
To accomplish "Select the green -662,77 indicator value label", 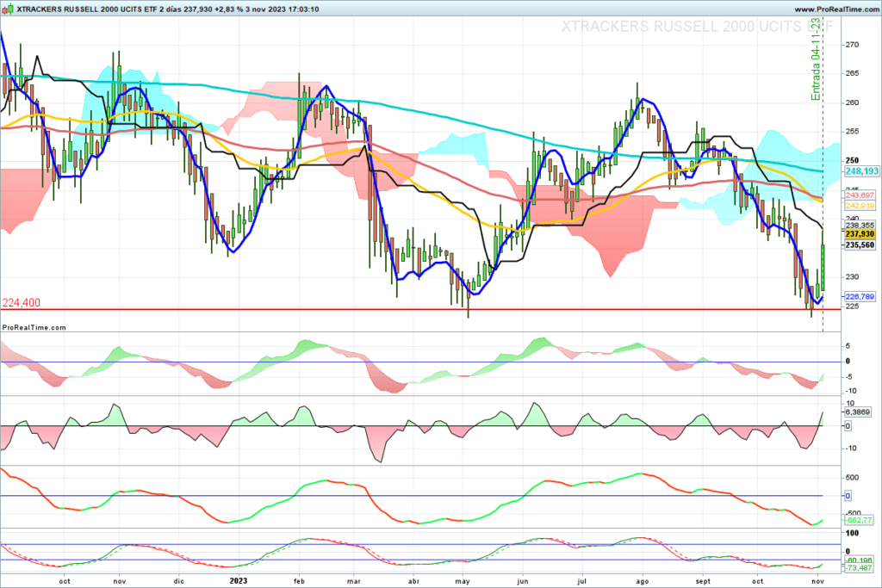I will pos(859,520).
